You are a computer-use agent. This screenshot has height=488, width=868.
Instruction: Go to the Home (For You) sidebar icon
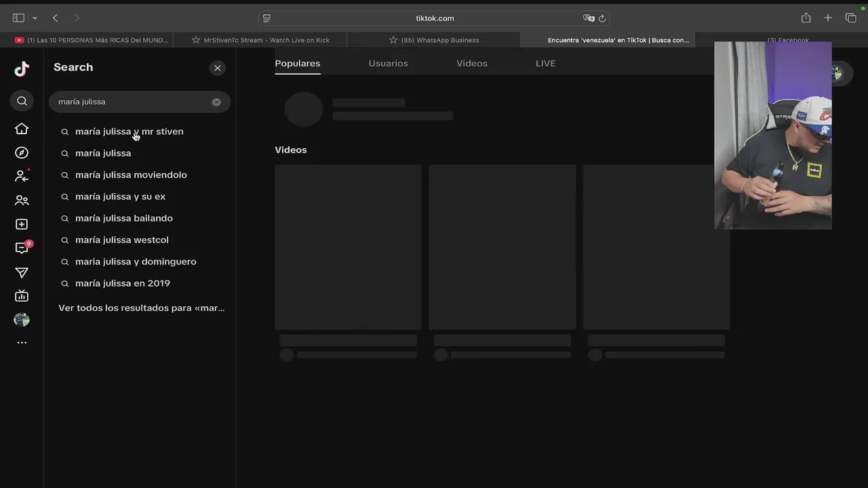(x=22, y=129)
